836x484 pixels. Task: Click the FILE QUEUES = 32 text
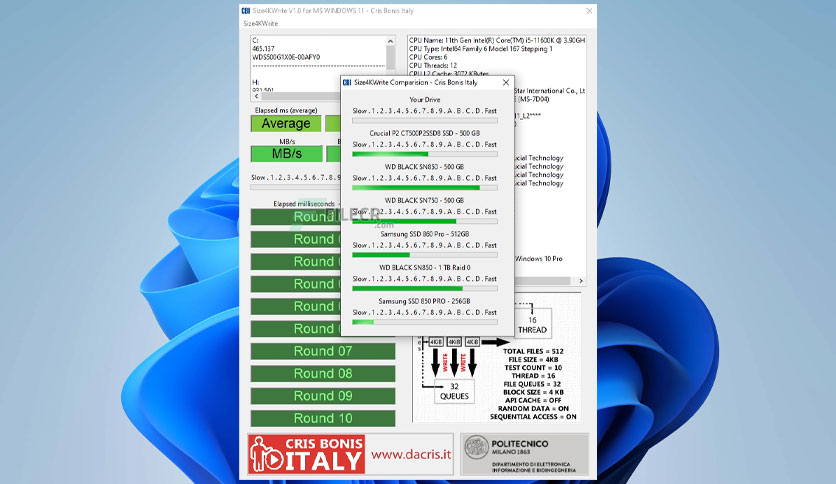532,384
